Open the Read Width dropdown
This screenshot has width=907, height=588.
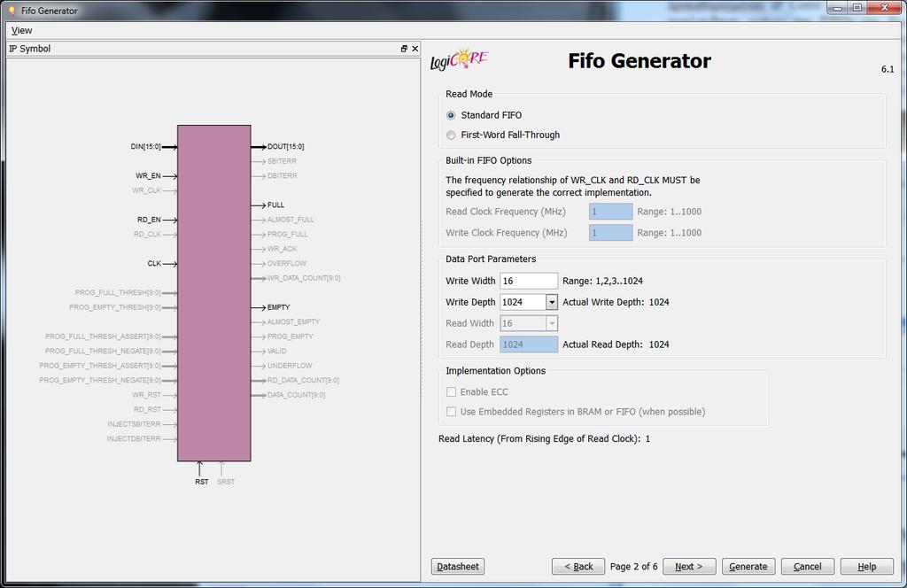tap(551, 323)
